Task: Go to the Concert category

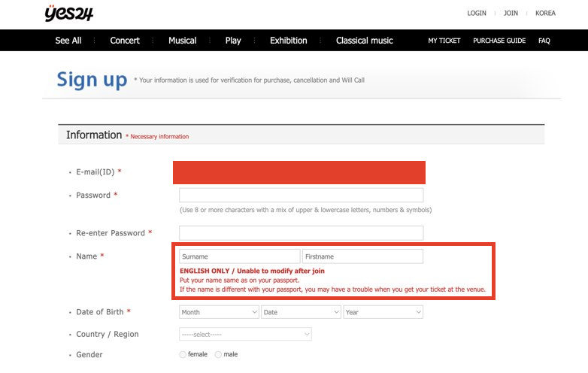Action: click(x=125, y=41)
